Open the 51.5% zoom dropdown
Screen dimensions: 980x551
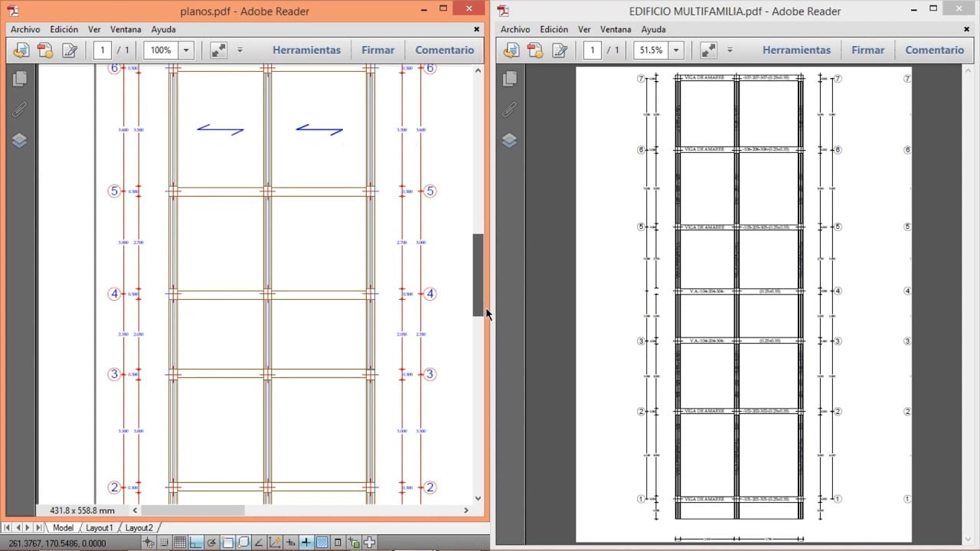(x=675, y=50)
